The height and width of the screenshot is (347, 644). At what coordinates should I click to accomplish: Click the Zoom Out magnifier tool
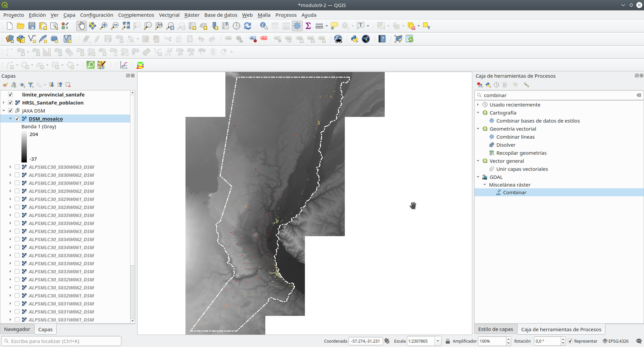[115, 26]
